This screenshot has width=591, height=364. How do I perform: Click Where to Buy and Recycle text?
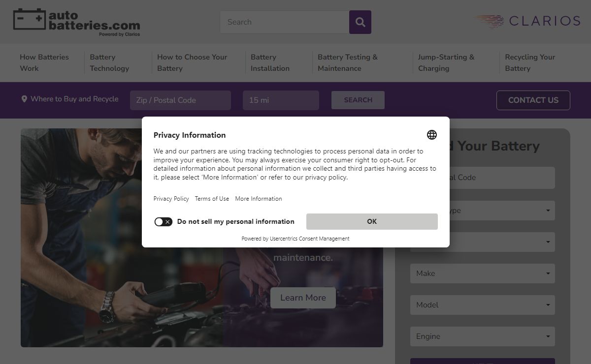74,99
